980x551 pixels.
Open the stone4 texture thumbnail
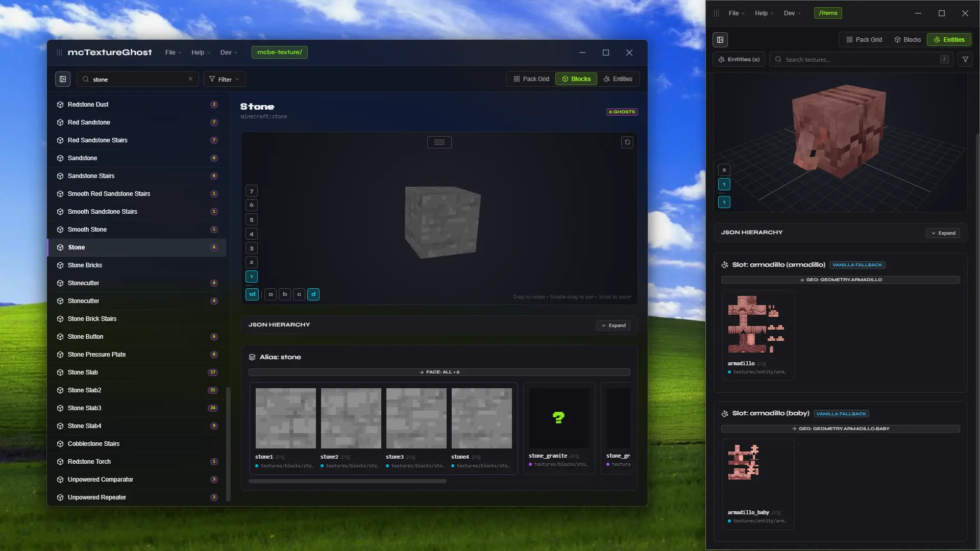[x=482, y=418]
